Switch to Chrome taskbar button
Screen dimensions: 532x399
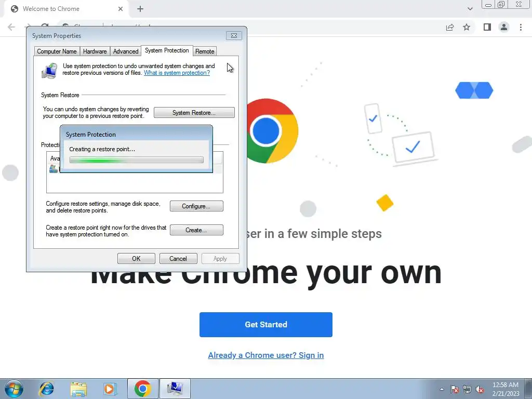(x=142, y=389)
